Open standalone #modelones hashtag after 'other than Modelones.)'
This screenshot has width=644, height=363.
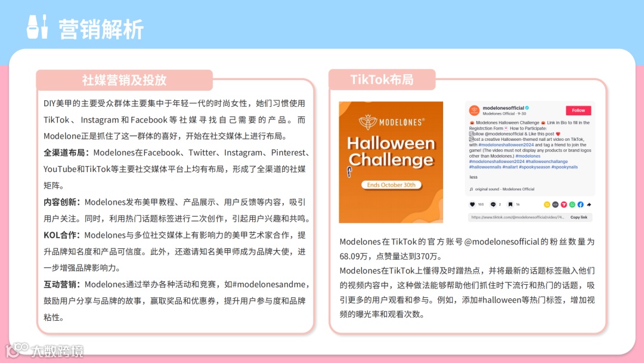point(528,156)
